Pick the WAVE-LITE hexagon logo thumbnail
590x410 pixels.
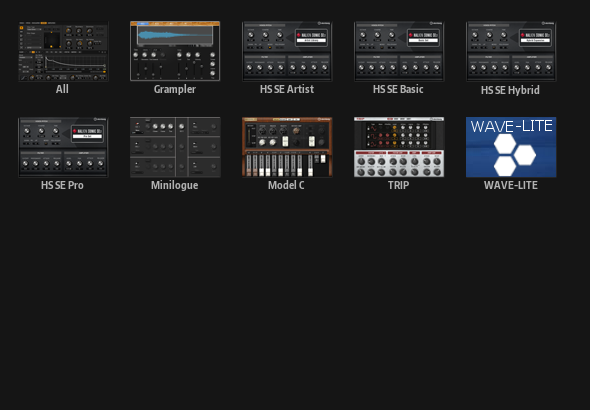pyautogui.click(x=511, y=147)
